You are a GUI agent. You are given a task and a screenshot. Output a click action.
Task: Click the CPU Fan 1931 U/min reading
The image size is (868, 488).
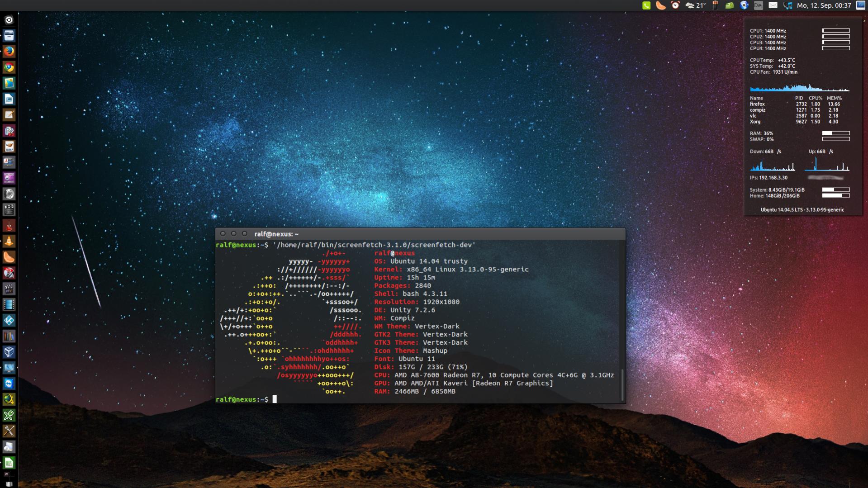tap(773, 72)
